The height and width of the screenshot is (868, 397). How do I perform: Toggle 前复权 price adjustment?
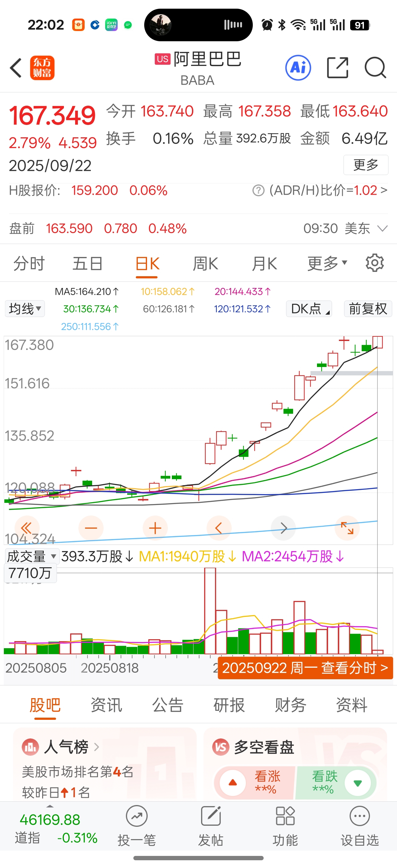368,309
